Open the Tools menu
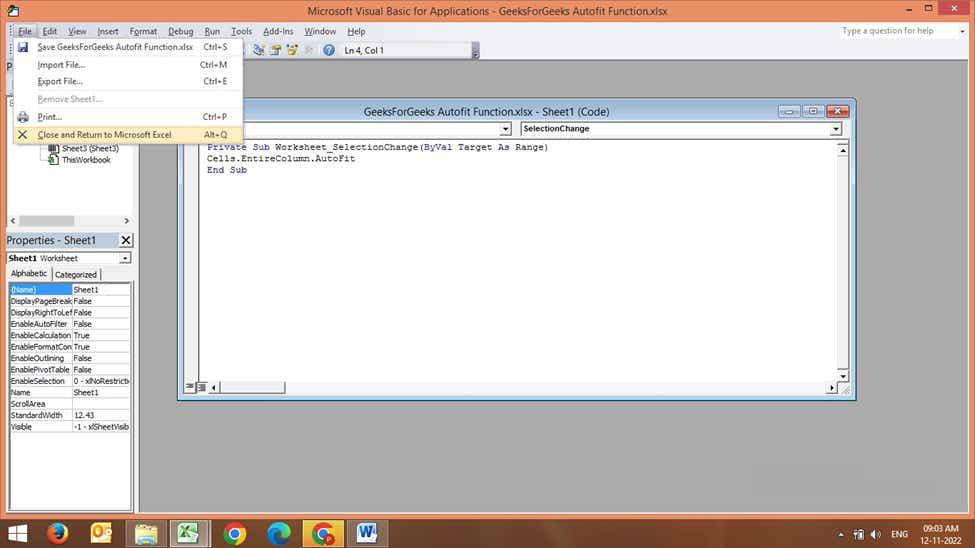The image size is (975, 548). tap(241, 31)
